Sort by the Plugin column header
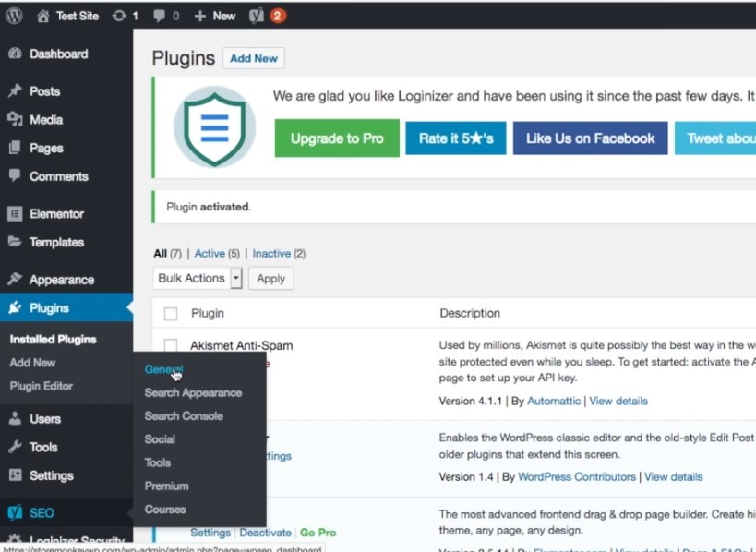The width and height of the screenshot is (756, 552). [208, 313]
